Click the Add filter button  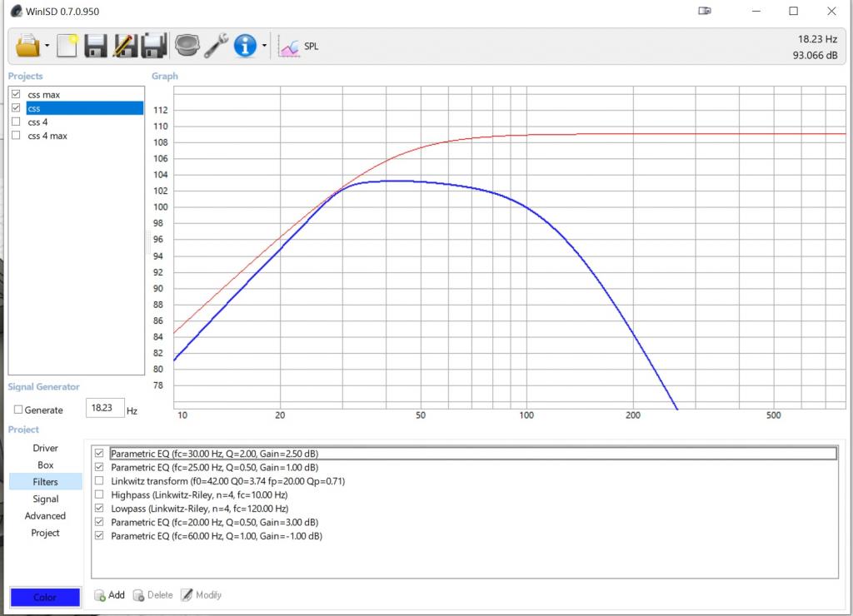(109, 595)
